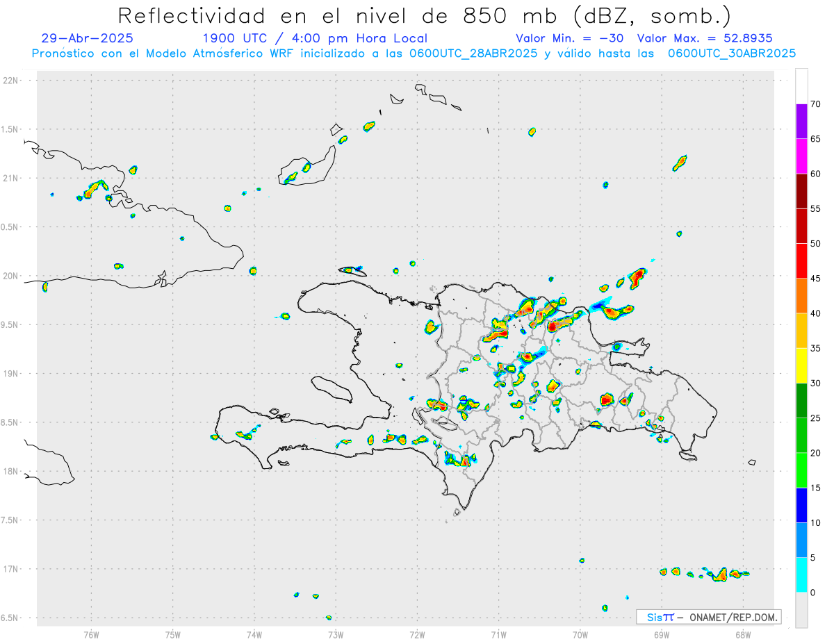This screenshot has width=834, height=644.
Task: Select the cyan 0–5 dBZ colorbar segment
Action: coord(801,575)
